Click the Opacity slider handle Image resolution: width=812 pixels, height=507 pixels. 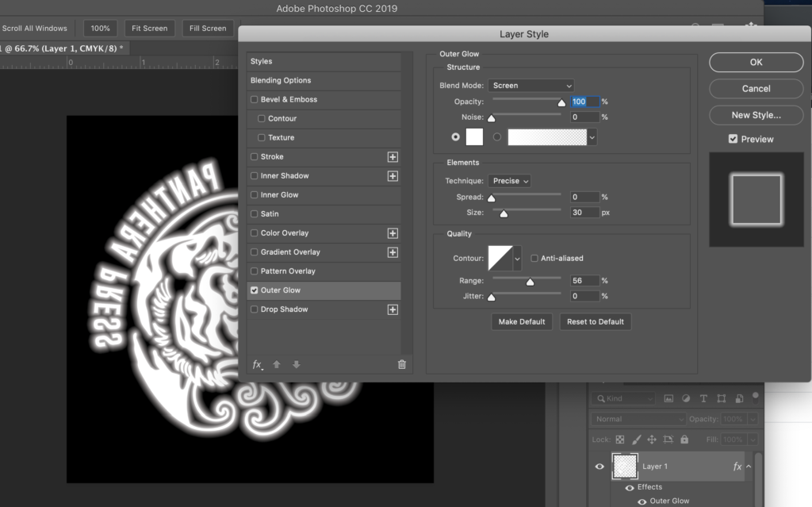coord(561,102)
